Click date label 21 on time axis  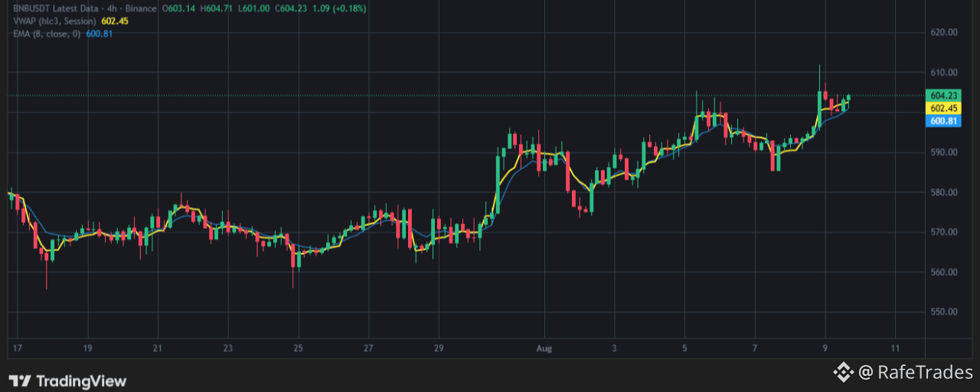point(158,348)
